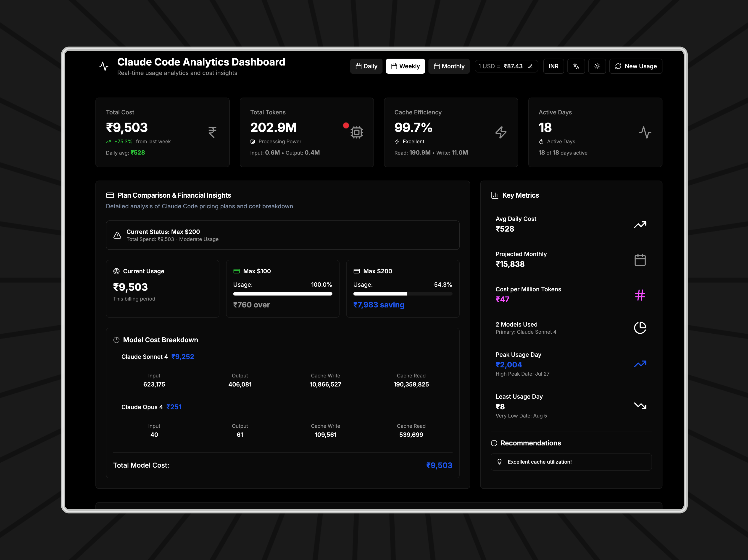Click the Claude Opus 4 ₹251 amount
The height and width of the screenshot is (560, 748).
click(174, 407)
